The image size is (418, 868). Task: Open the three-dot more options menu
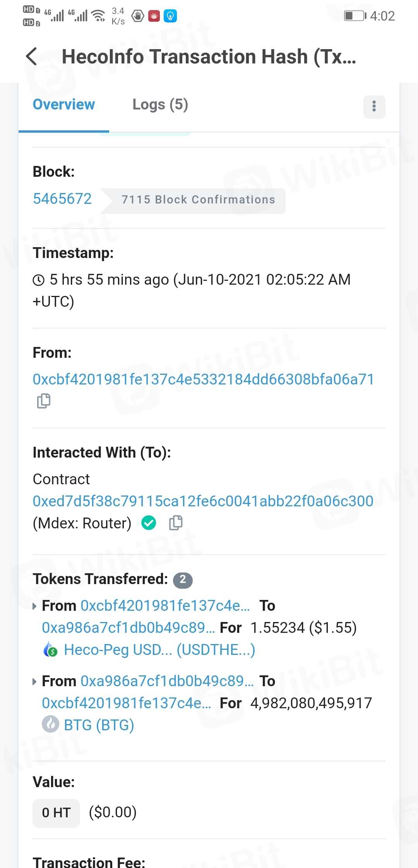click(x=374, y=106)
